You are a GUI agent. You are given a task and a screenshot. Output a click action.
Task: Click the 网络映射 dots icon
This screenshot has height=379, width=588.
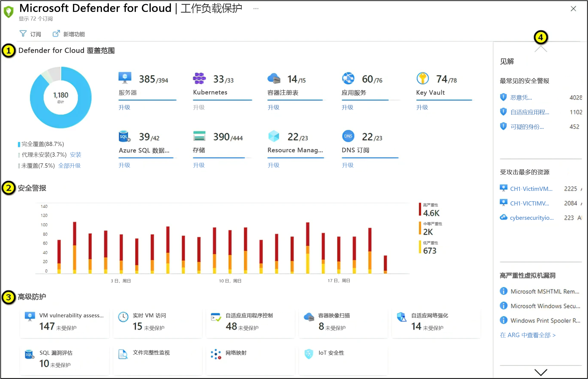click(x=216, y=354)
